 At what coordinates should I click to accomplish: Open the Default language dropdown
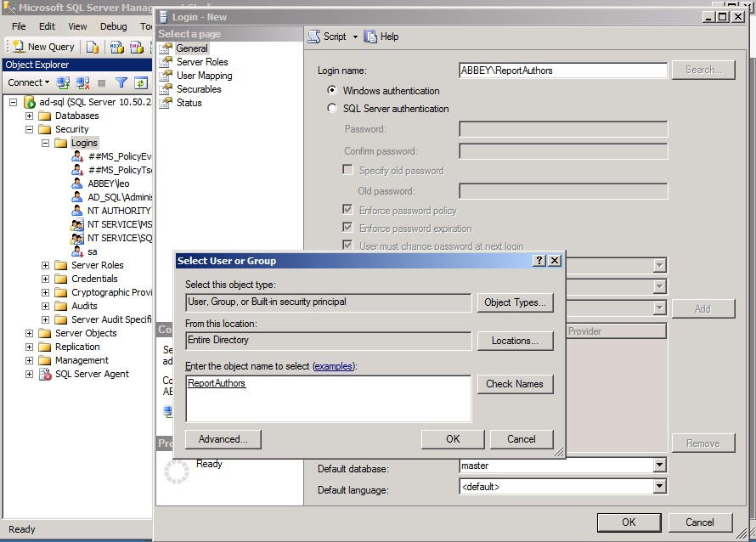(659, 487)
